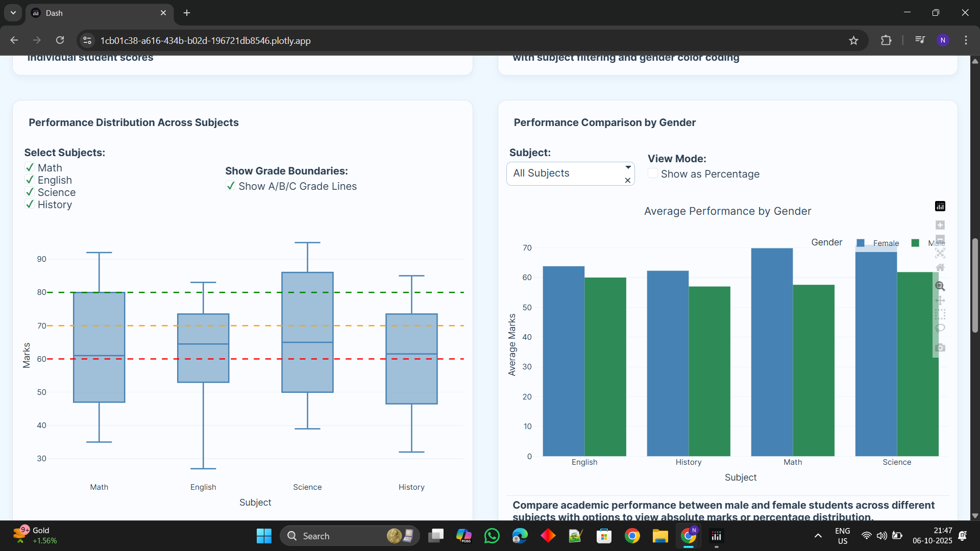Click the Plotly logo modebar icon

pos(940,206)
